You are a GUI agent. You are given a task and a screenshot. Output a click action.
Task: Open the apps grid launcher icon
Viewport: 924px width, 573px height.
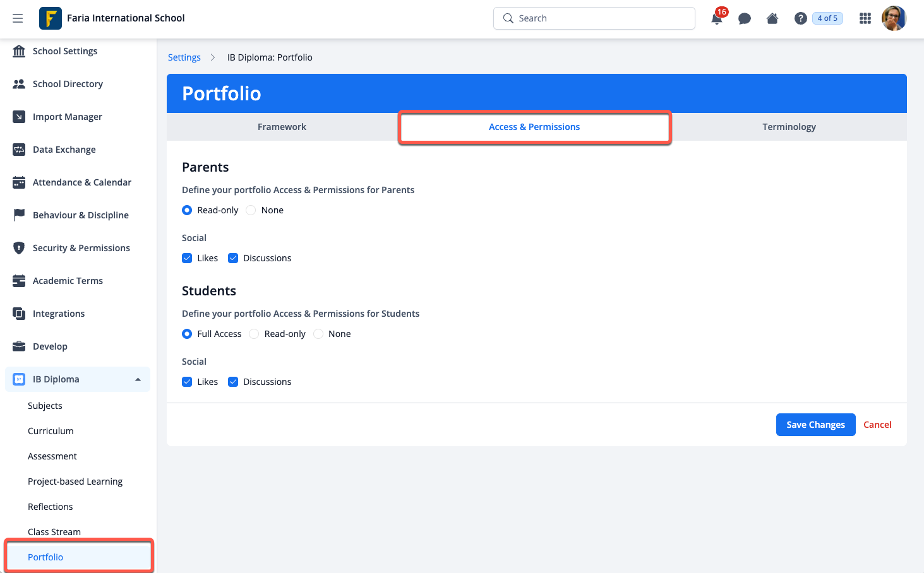pos(865,19)
